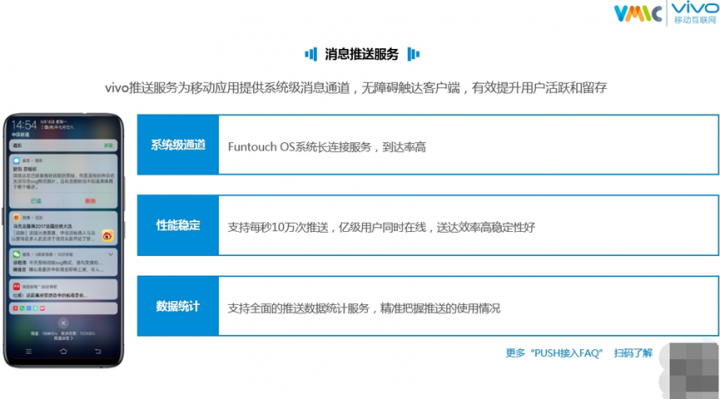Tap the red 删除 button in the notification
720x399 pixels.
click(x=90, y=201)
